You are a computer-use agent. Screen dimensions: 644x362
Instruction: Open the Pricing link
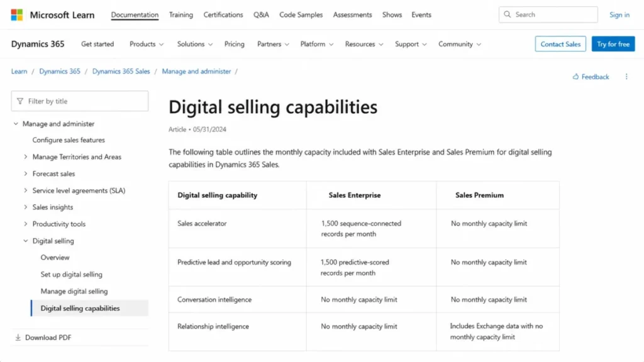(x=234, y=44)
